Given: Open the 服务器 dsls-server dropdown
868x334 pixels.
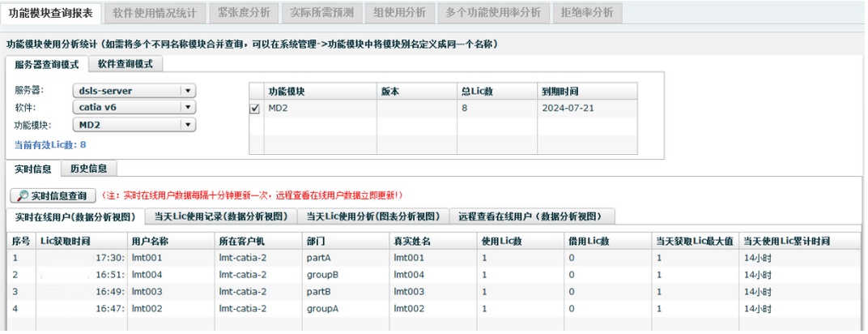Looking at the screenshot, I should pos(187,91).
